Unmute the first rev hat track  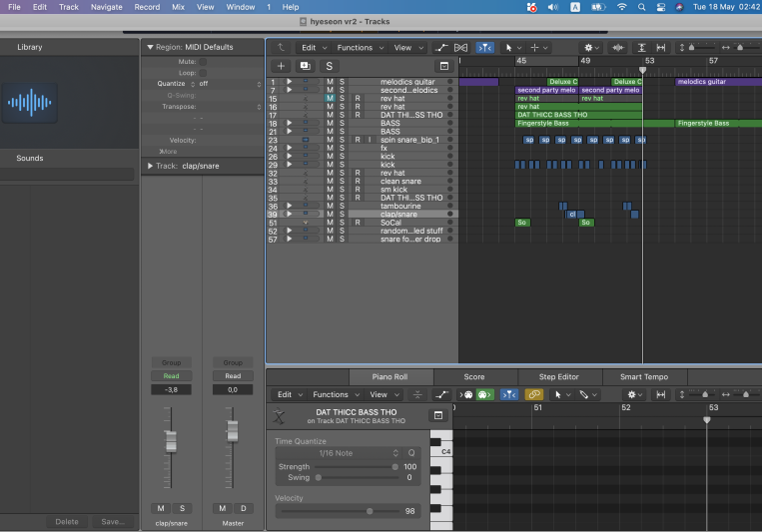[x=330, y=98]
